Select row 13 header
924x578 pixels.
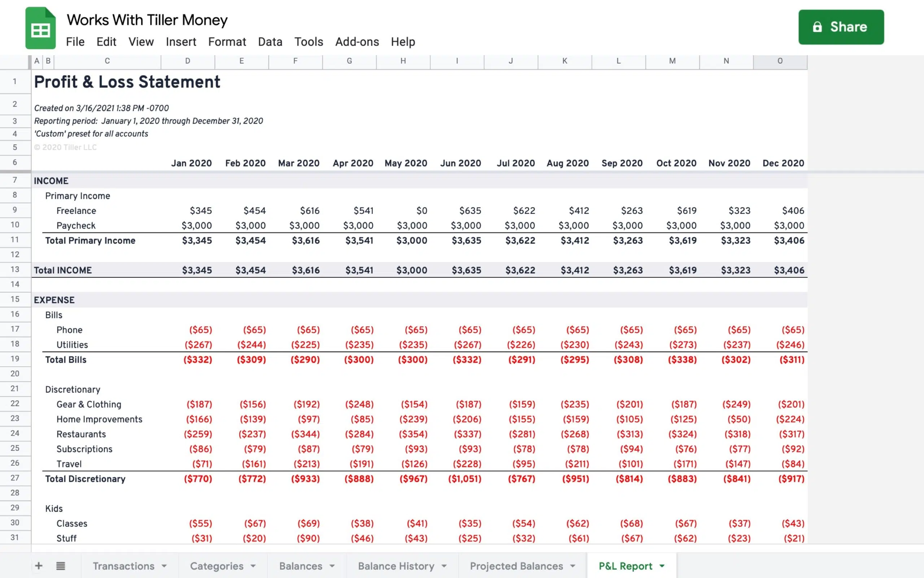tap(15, 269)
